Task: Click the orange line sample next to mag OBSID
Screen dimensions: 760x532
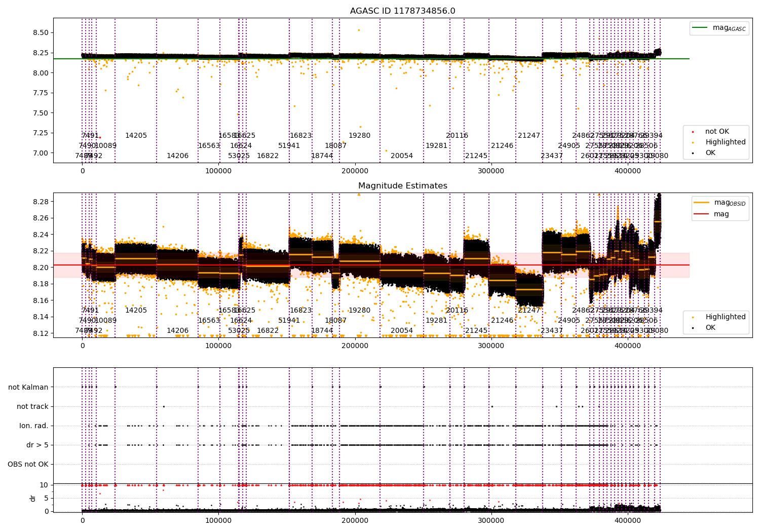Action: tap(702, 203)
